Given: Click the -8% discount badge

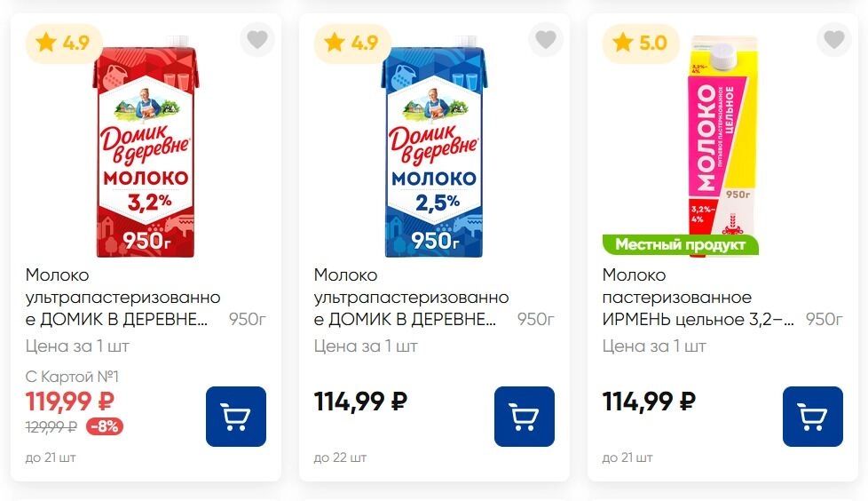Looking at the screenshot, I should [x=105, y=426].
